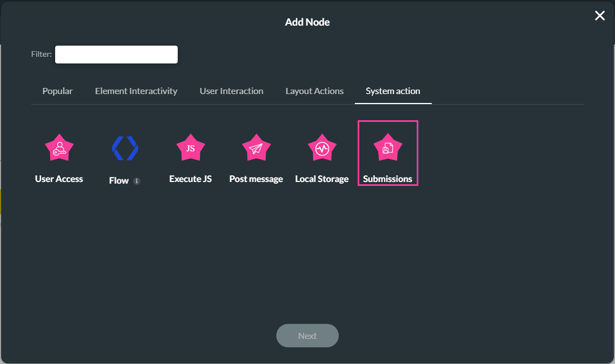Switch to the Popular tab
The image size is (615, 364).
tap(57, 91)
